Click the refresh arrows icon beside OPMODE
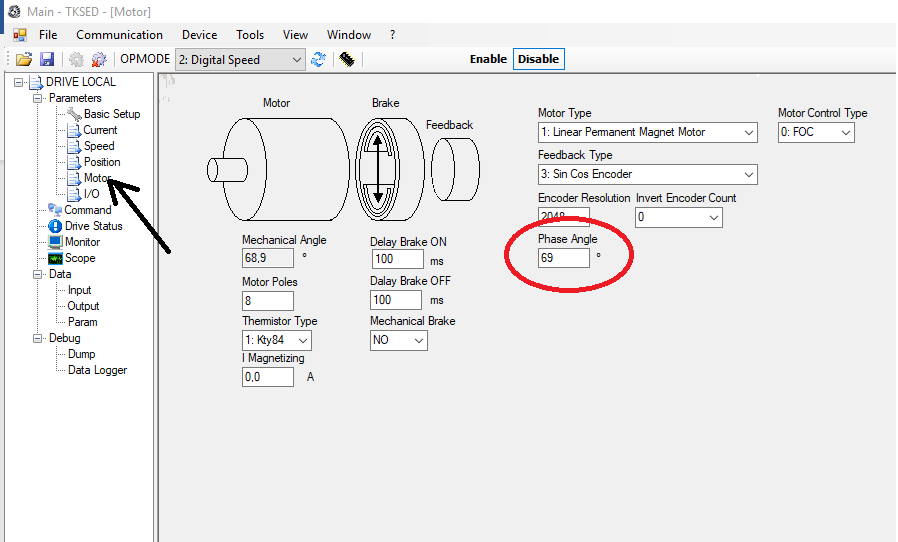This screenshot has width=898, height=542. [318, 59]
